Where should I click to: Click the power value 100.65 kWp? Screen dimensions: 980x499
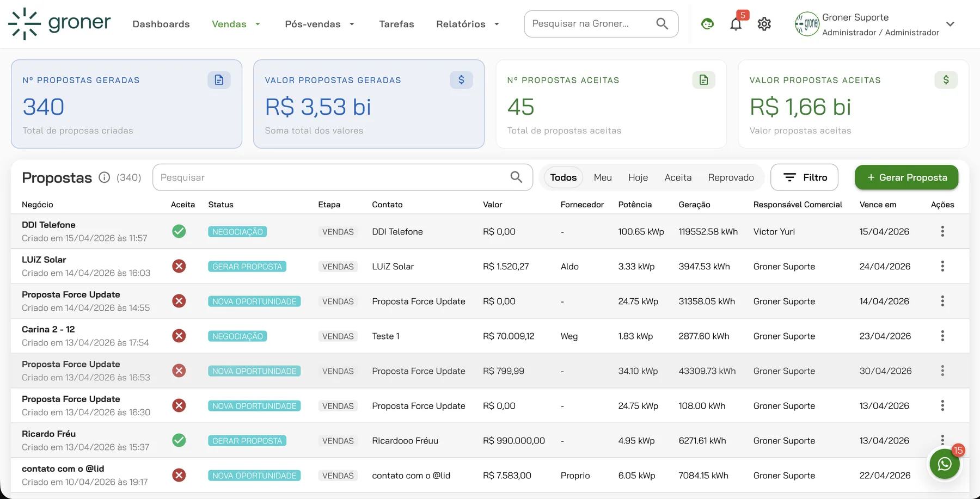(x=641, y=232)
